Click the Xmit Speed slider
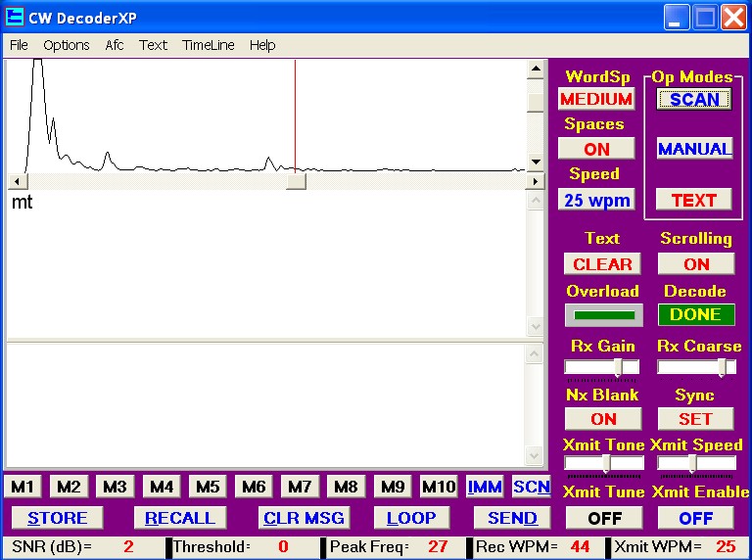Image resolution: width=752 pixels, height=560 pixels. pos(696,464)
